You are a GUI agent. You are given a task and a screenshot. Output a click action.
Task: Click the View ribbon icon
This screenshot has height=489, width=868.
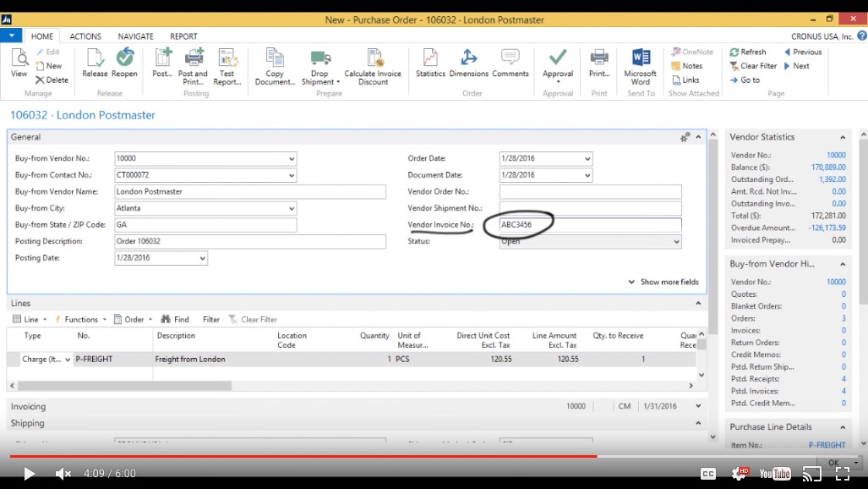point(19,63)
